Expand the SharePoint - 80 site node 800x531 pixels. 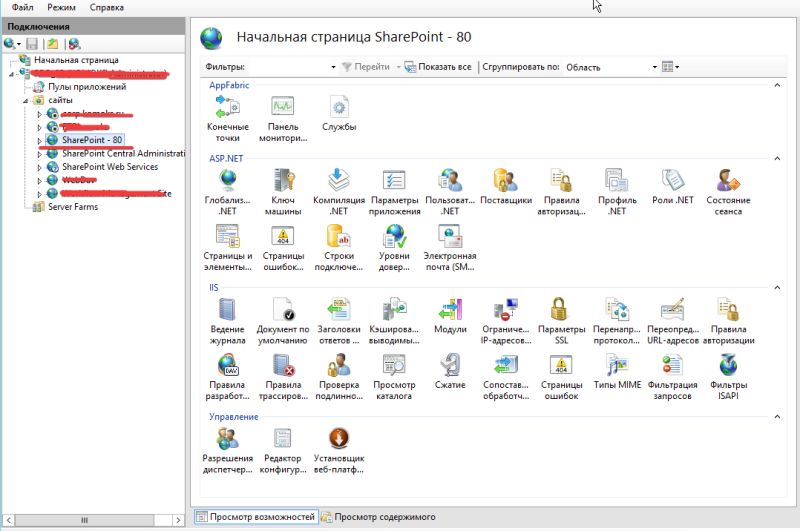tap(39, 140)
